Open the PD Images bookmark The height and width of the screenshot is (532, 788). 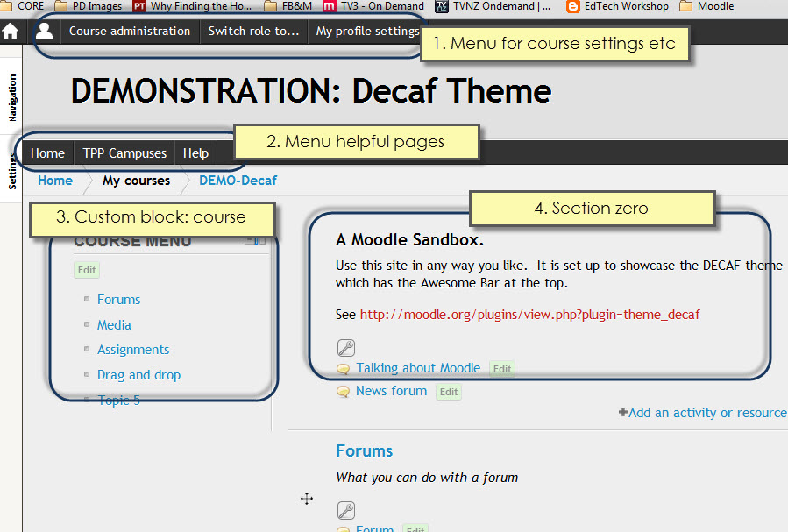pyautogui.click(x=97, y=6)
